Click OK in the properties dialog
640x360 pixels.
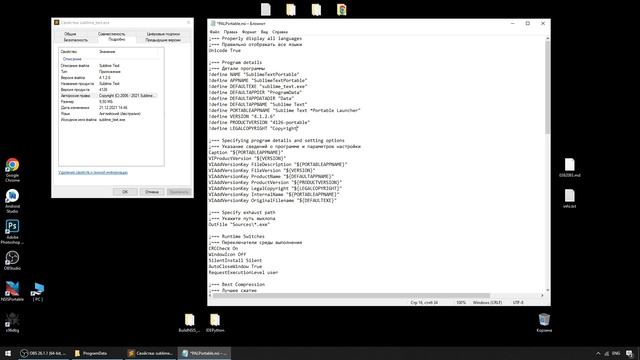pos(125,192)
